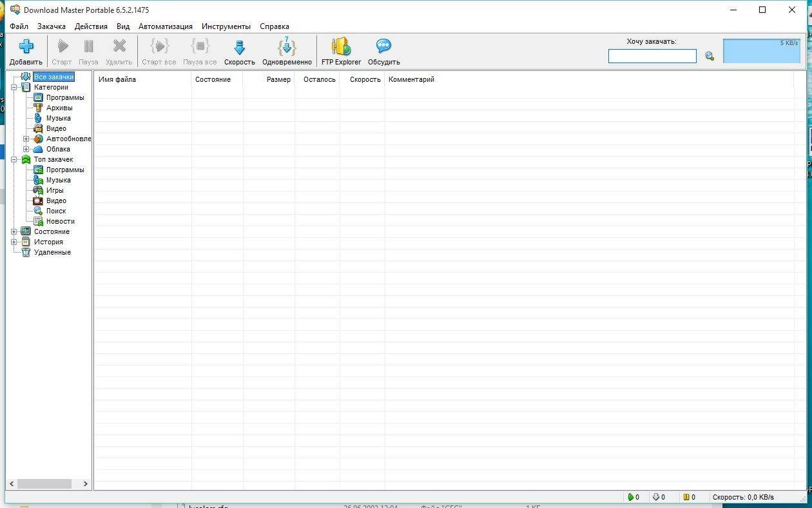
Task: Select the Архивы category
Action: [59, 108]
